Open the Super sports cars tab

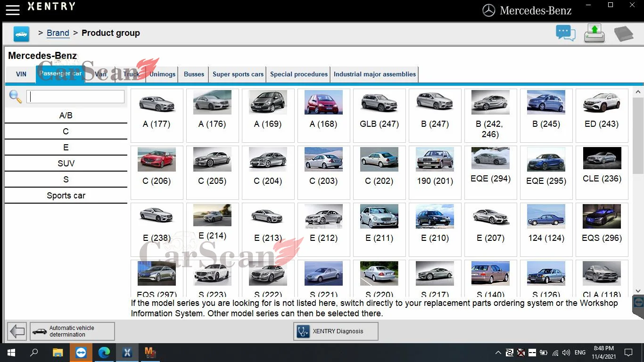pos(238,74)
